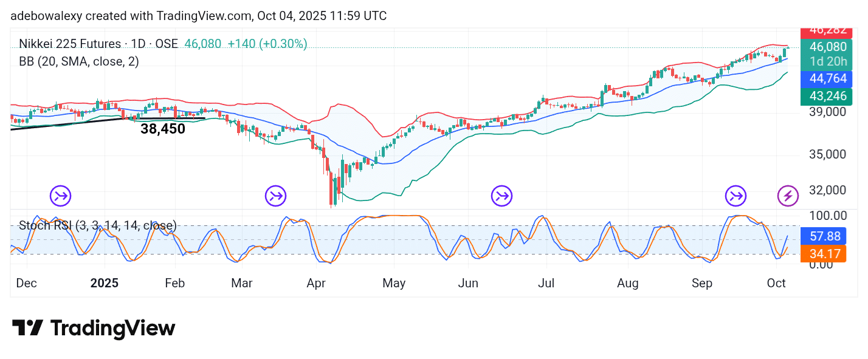Click the purple event icon above mid-March
868x359 pixels.
pyautogui.click(x=275, y=196)
